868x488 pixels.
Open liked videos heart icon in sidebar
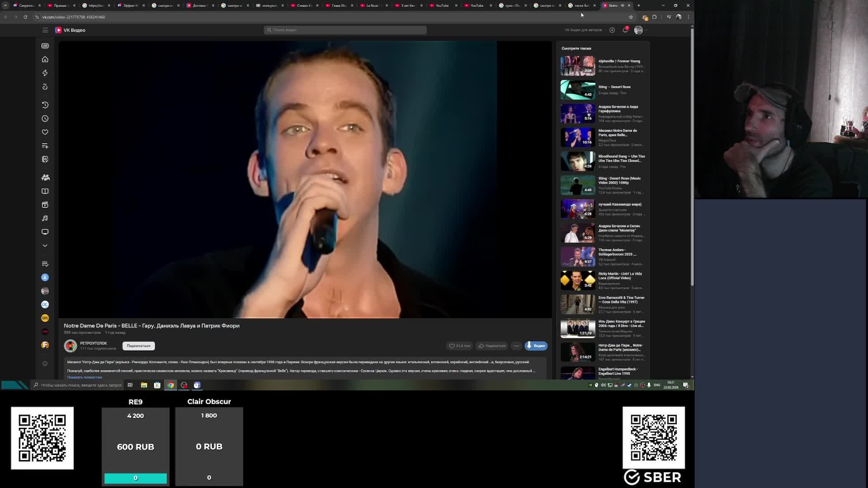[x=45, y=132]
